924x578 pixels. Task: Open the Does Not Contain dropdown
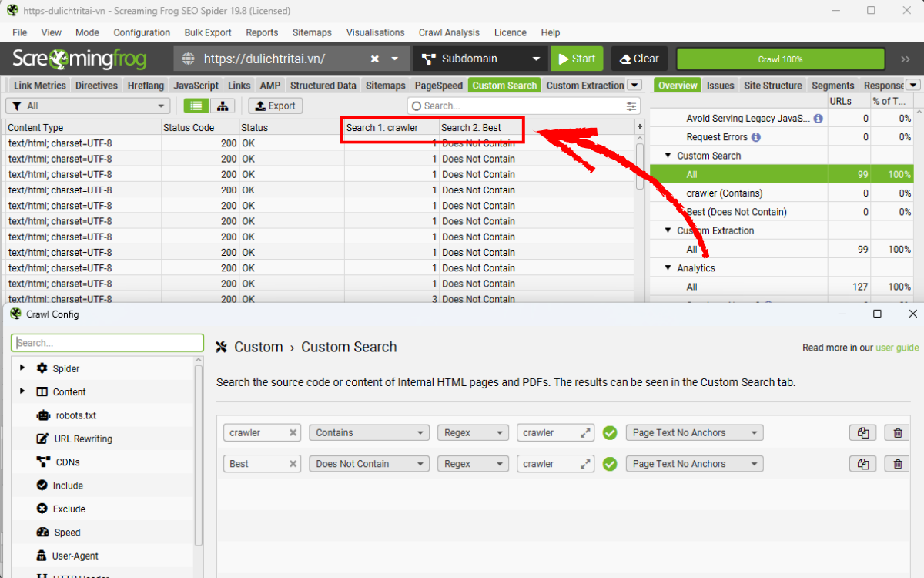(x=369, y=464)
